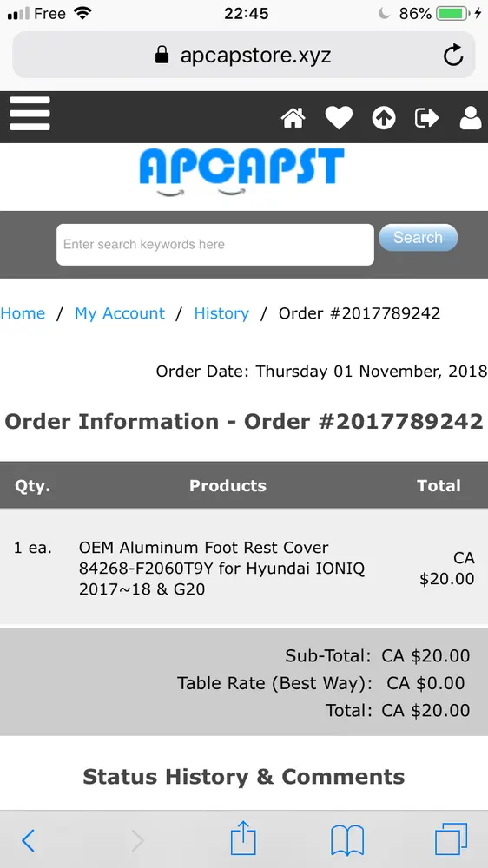Viewport: 488px width, 868px height.
Task: Open the wishlist heart icon
Action: click(339, 118)
